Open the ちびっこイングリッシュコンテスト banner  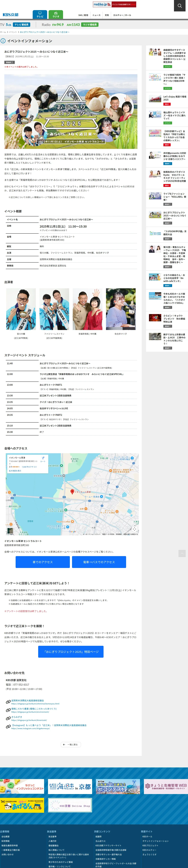(x=22, y=786)
